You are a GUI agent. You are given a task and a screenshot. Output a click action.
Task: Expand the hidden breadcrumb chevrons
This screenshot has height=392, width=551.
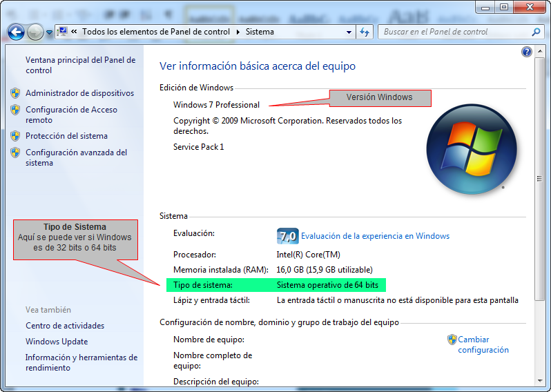(74, 32)
